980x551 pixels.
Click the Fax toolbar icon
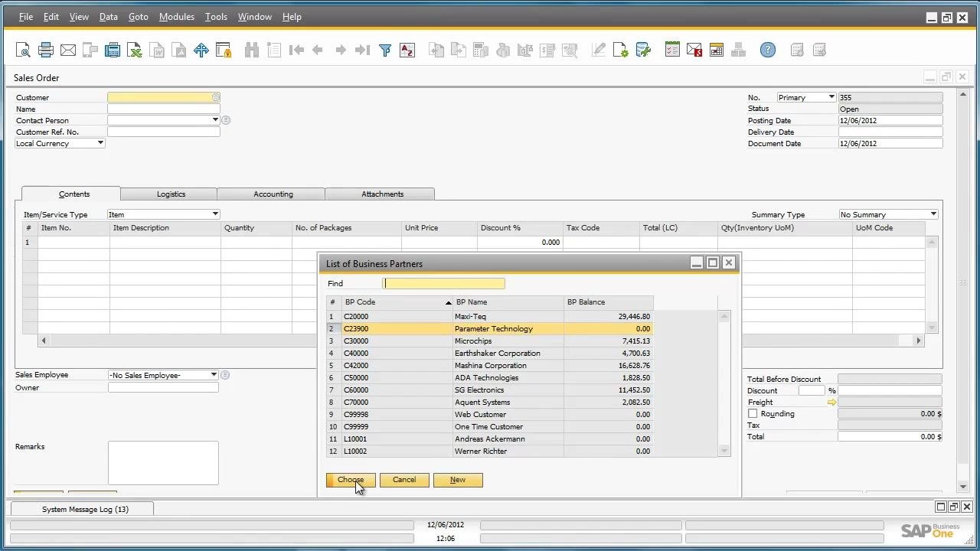(x=113, y=51)
